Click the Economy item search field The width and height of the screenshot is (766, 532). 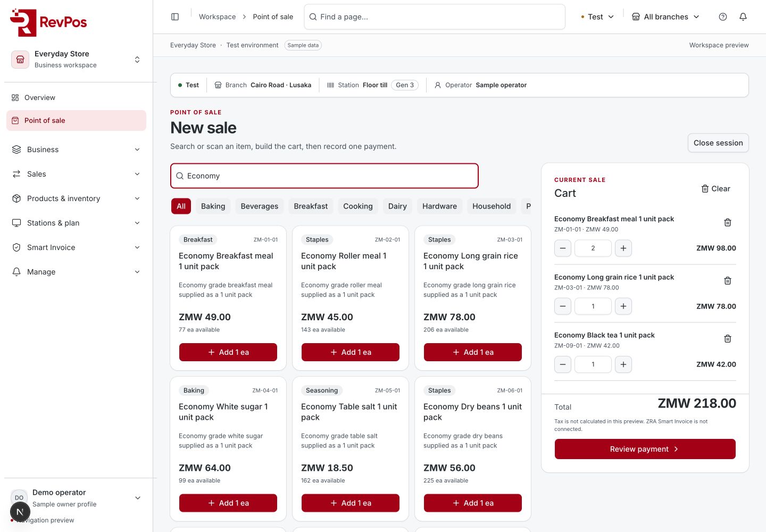[324, 176]
